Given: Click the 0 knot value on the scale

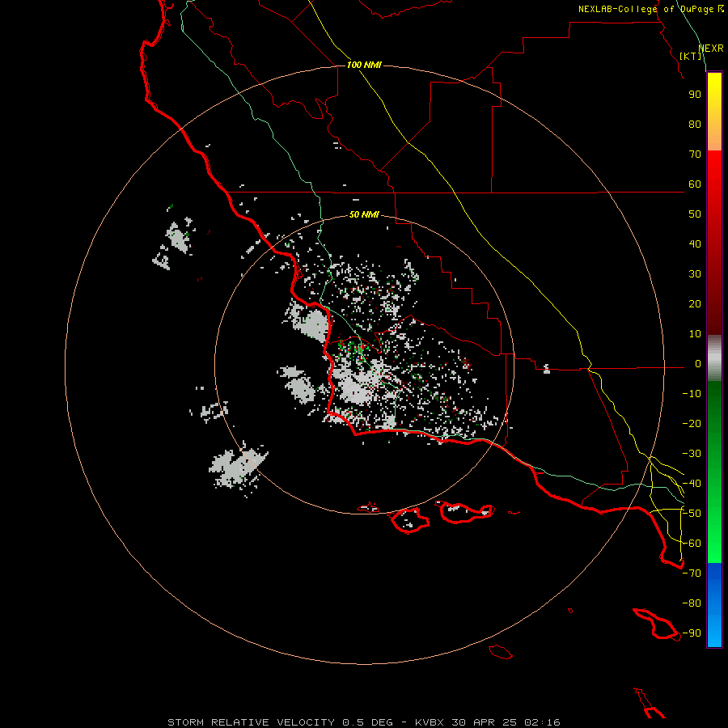Looking at the screenshot, I should (x=698, y=363).
